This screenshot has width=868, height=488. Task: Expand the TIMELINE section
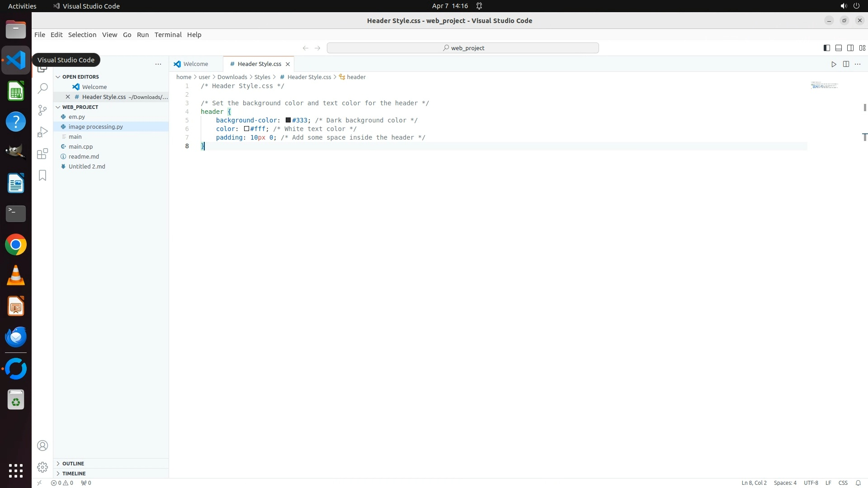pyautogui.click(x=74, y=474)
